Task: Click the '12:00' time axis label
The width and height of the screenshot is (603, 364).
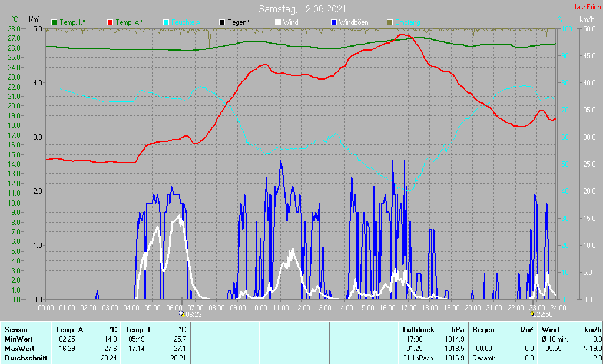Action: pos(302,308)
